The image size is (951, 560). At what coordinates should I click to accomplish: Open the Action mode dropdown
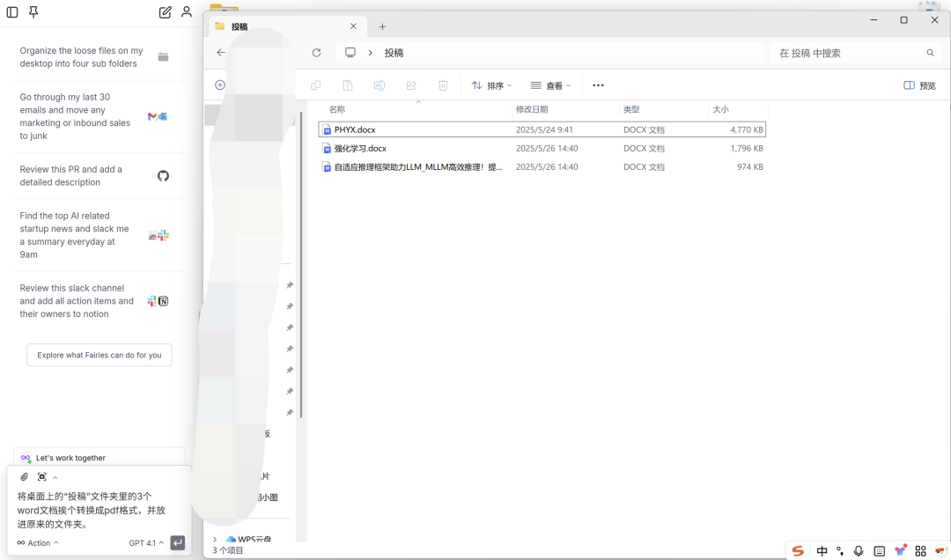[38, 543]
